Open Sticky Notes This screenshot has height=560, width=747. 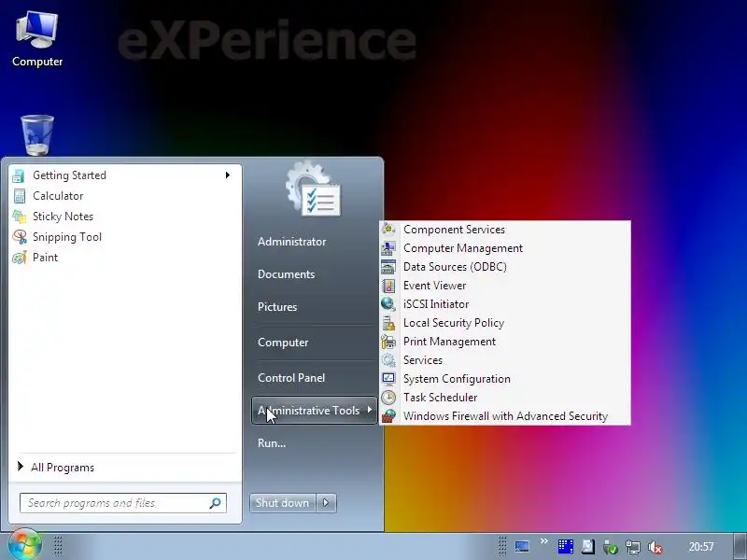125,217
